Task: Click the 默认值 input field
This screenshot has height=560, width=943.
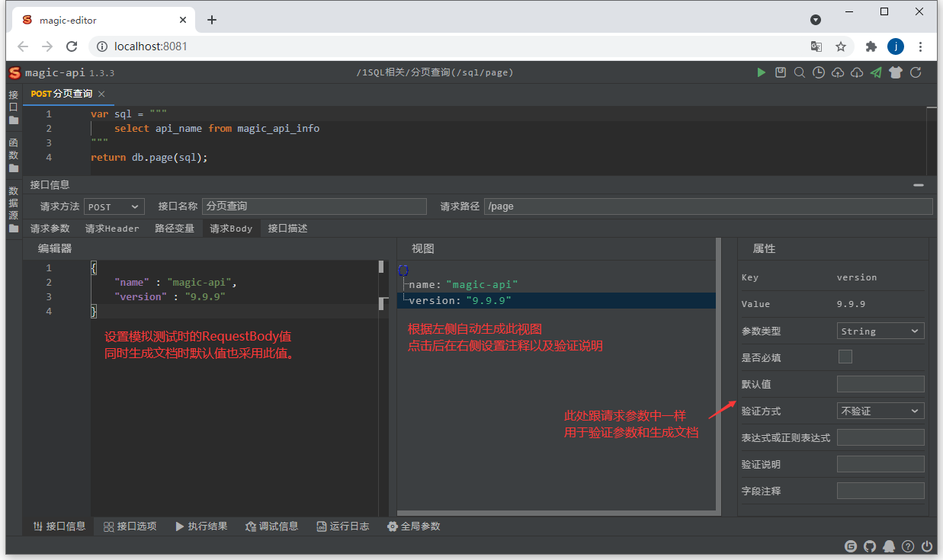Action: coord(880,384)
